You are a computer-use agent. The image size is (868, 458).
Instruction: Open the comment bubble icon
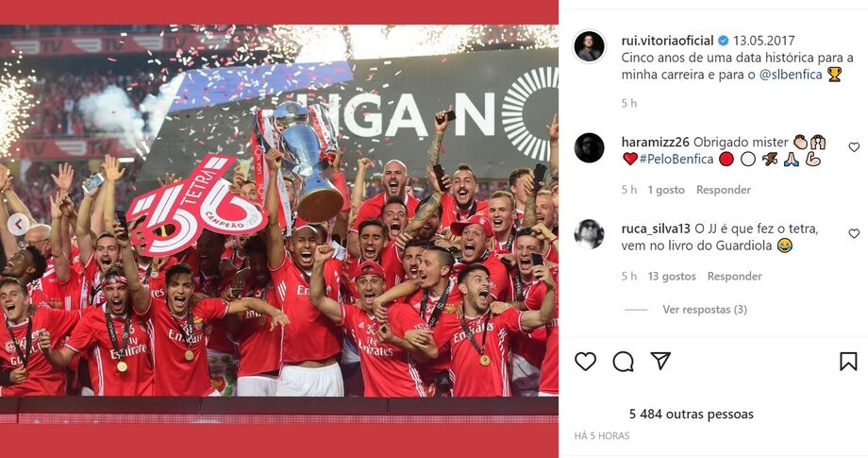[623, 362]
